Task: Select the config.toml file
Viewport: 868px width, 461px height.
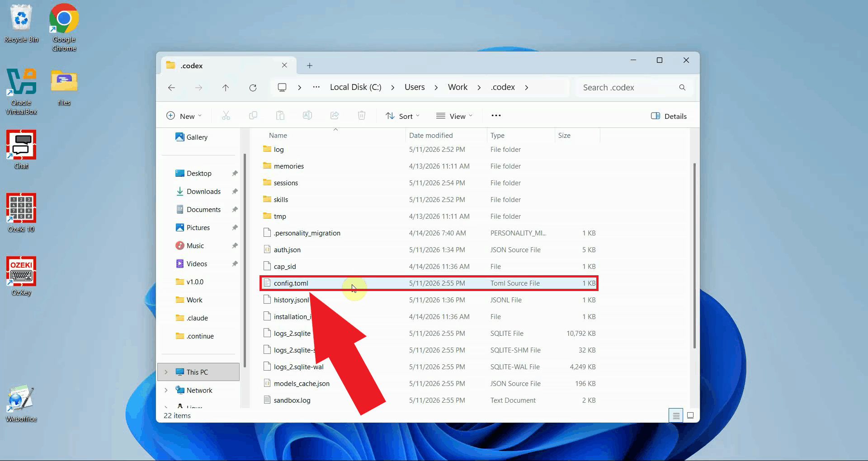Action: 429,283
